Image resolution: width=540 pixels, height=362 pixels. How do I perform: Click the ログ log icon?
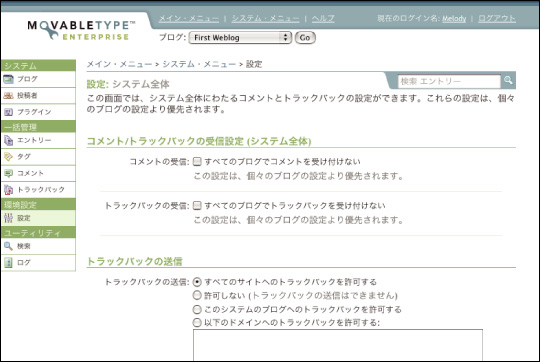click(8, 262)
